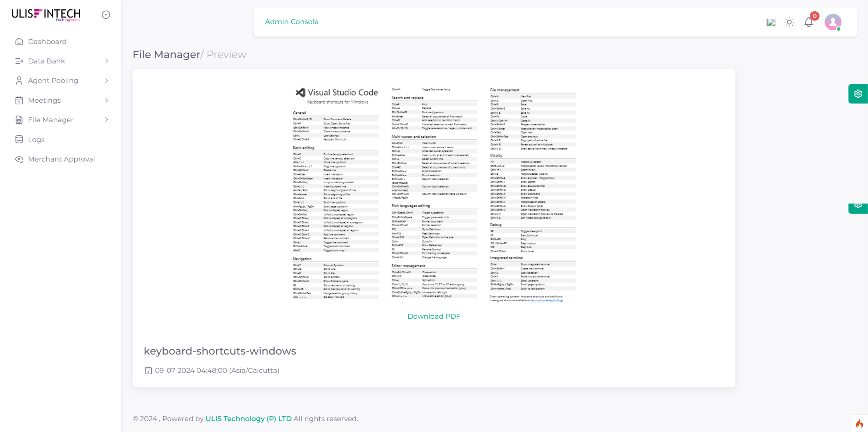Expand the Agent Pooling chevron
The height and width of the screenshot is (432, 868).
point(107,81)
